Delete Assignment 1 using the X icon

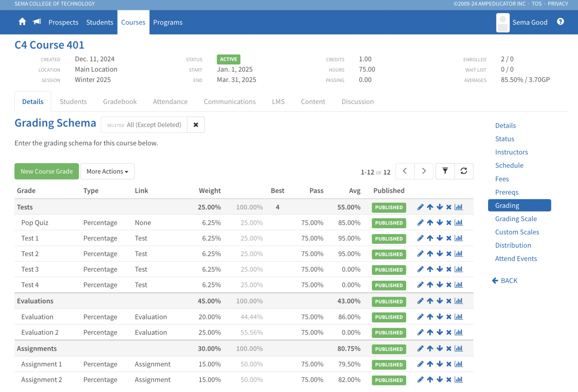coord(449,364)
